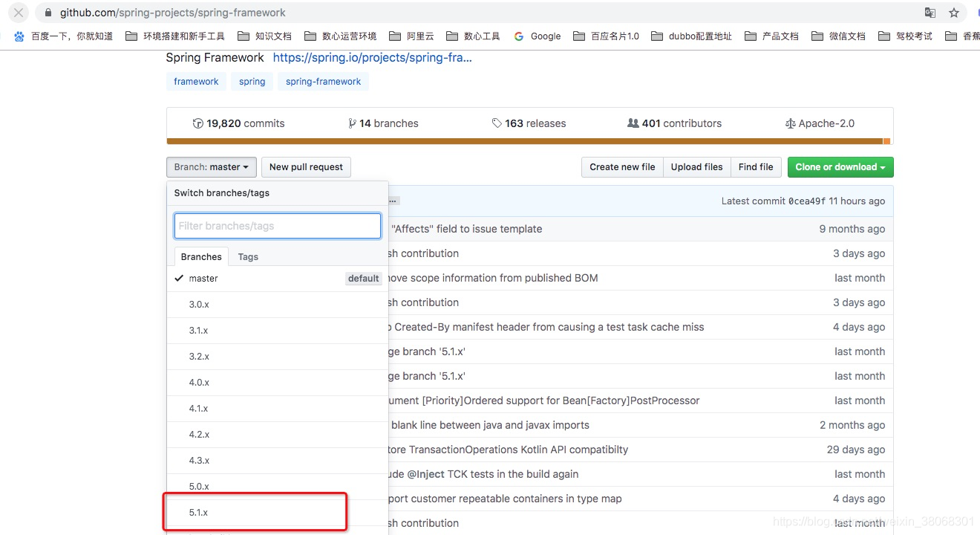The height and width of the screenshot is (535, 980).
Task: Open commit about Created-By manifest header
Action: click(546, 327)
